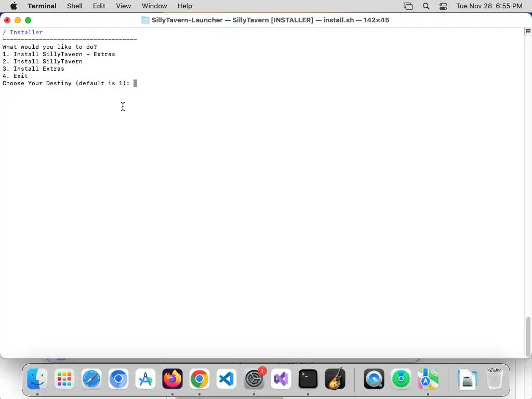Open the Shell menu

(75, 6)
